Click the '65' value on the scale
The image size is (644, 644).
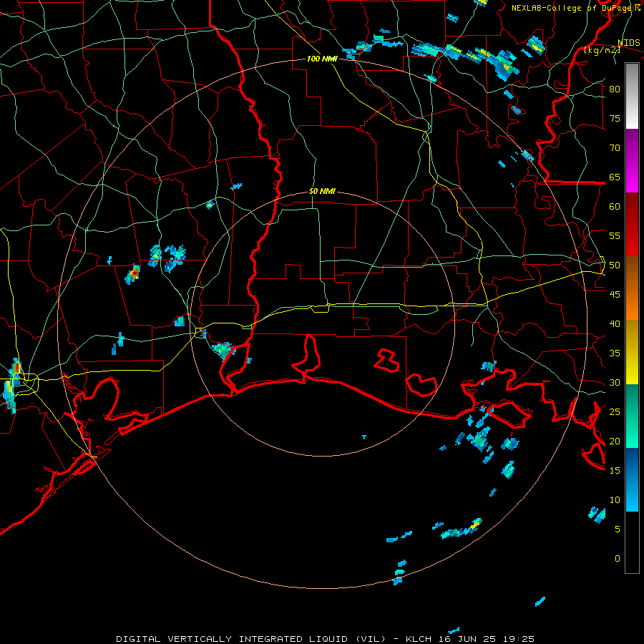click(615, 177)
